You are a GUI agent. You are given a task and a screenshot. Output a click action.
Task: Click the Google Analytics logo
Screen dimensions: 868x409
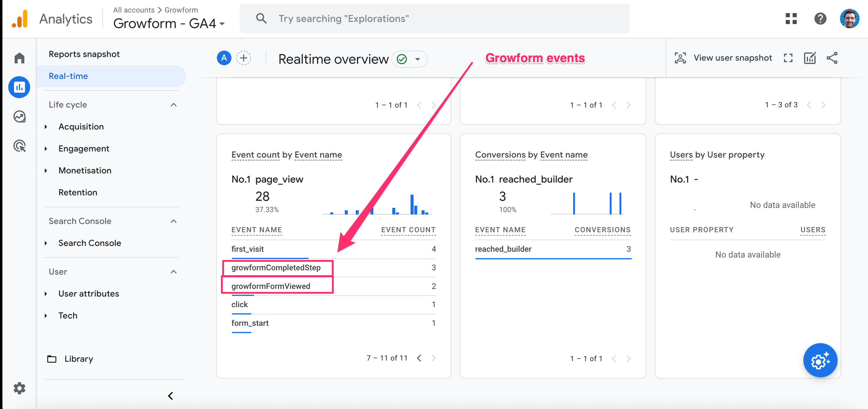[19, 19]
